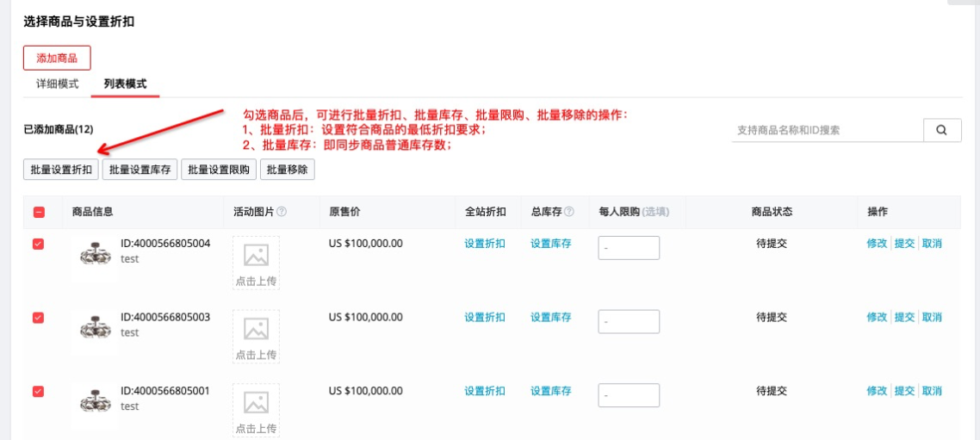Click 批量设置折扣 button

coord(60,170)
